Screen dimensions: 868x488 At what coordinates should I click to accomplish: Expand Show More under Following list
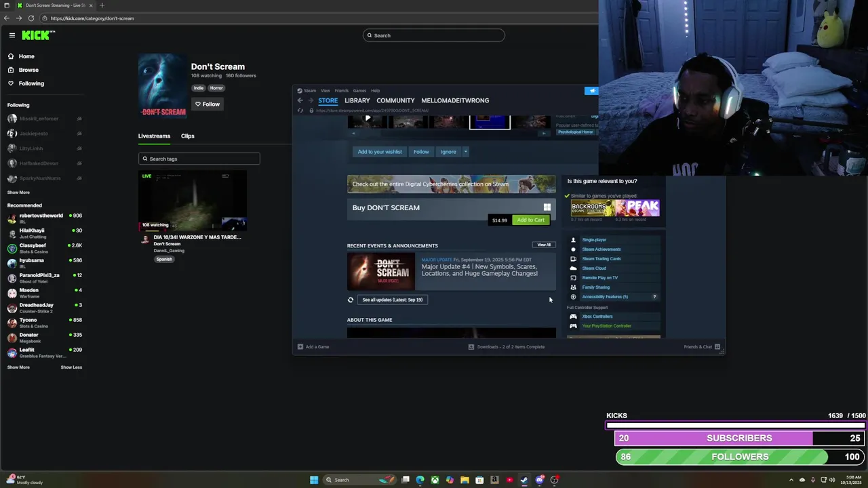coord(18,192)
